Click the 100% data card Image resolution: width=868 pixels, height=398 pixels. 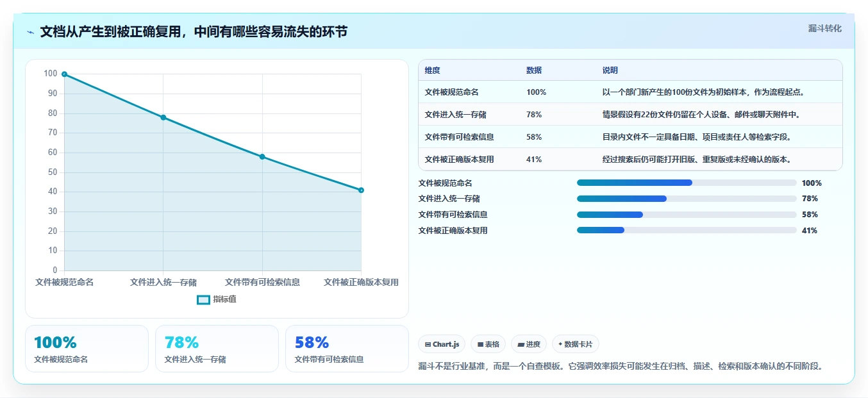coord(87,349)
